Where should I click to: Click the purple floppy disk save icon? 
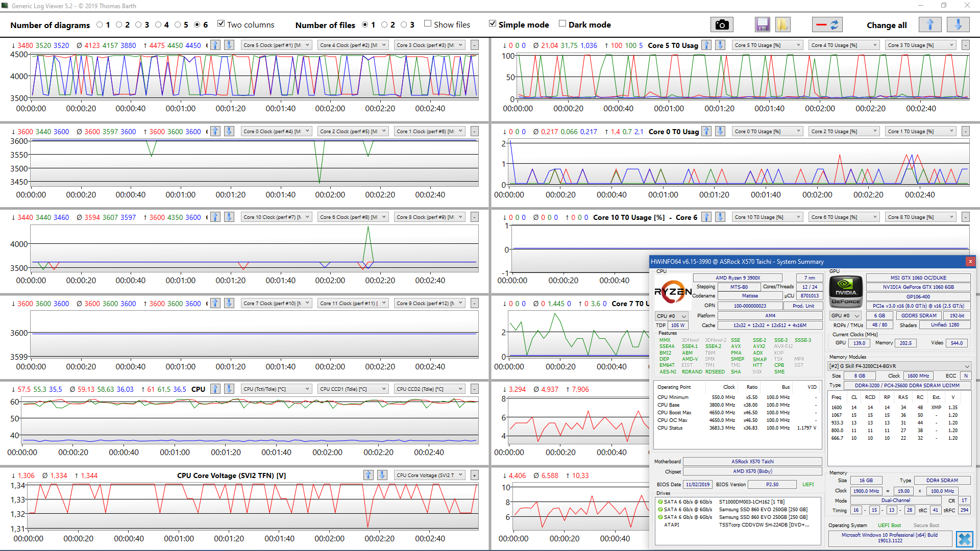763,24
